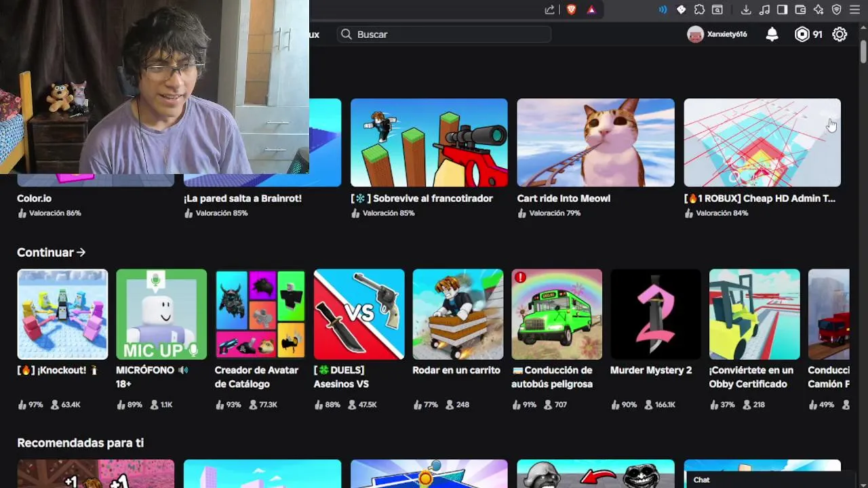868x488 pixels.
Task: Open Creador de Avatar de Catálogo thumbnail
Action: 260,314
